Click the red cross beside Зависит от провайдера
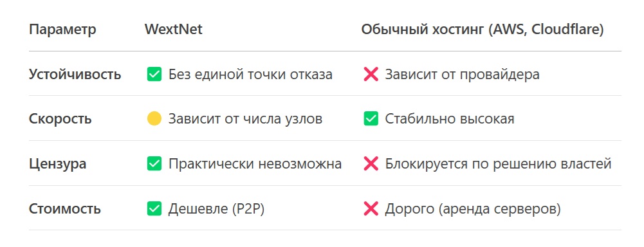644x247 pixels. coord(371,75)
